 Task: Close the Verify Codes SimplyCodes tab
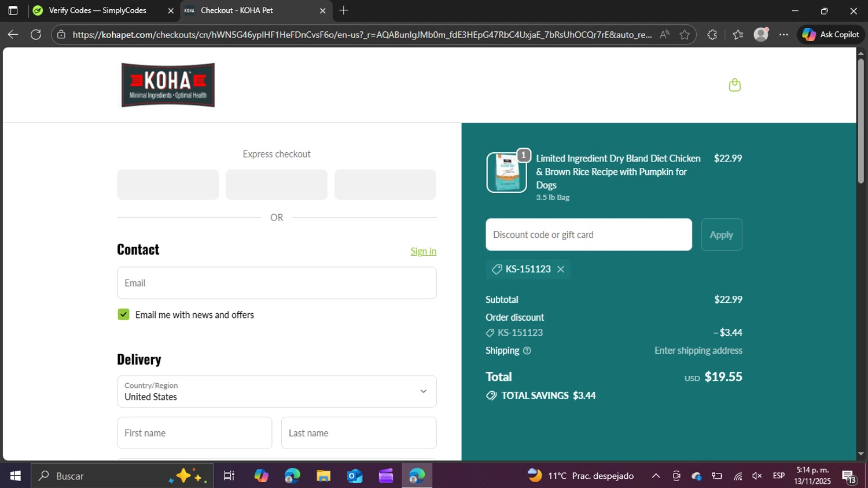[171, 10]
